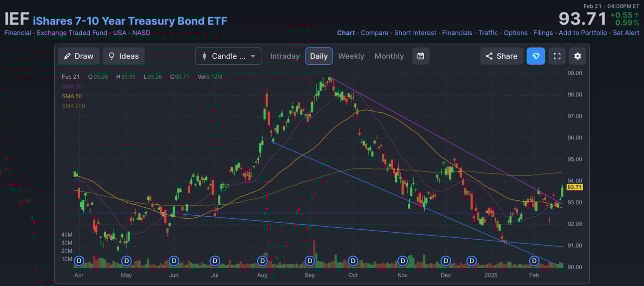Open the Financials link
This screenshot has width=644, height=286.
(x=457, y=33)
